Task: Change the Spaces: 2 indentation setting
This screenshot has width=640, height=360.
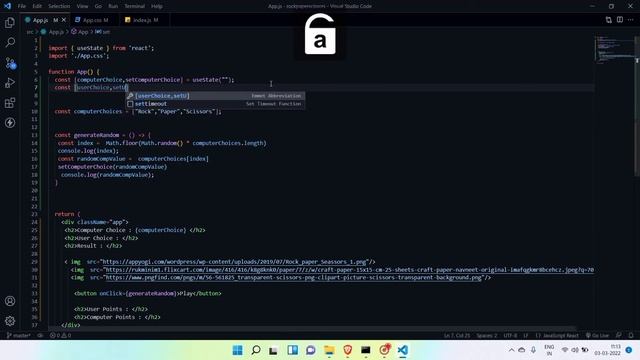Action: 487,336
